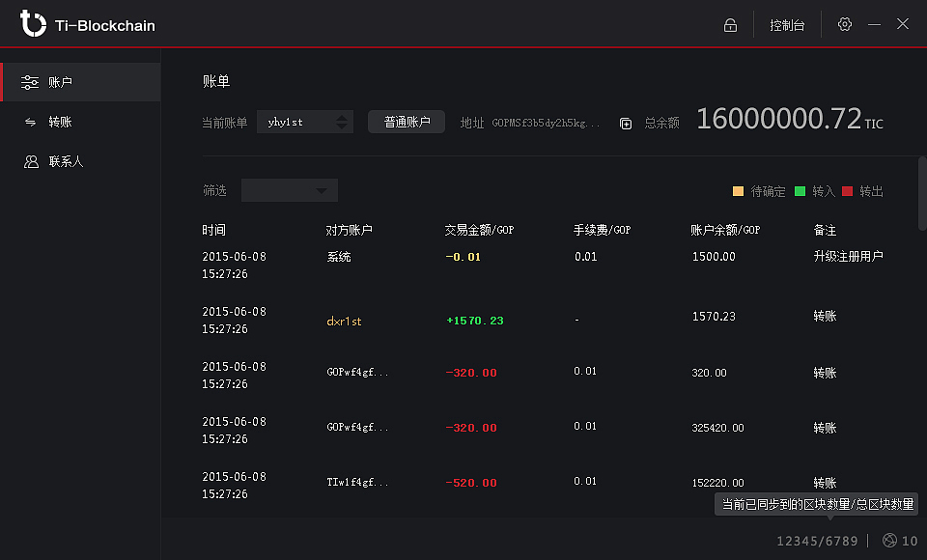Viewport: 927px width, 560px height.
Task: Click the network connections icon in status bar
Action: [x=889, y=541]
